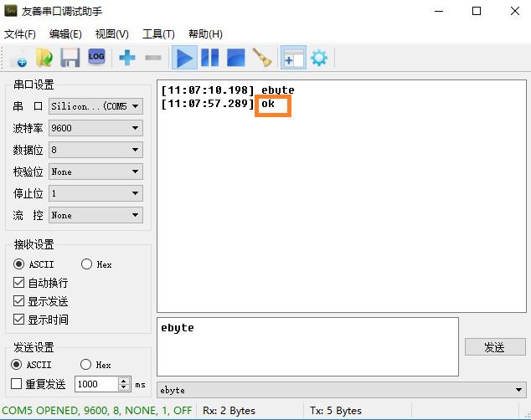Open settings with the gear icon
This screenshot has height=420, width=531.
(318, 58)
